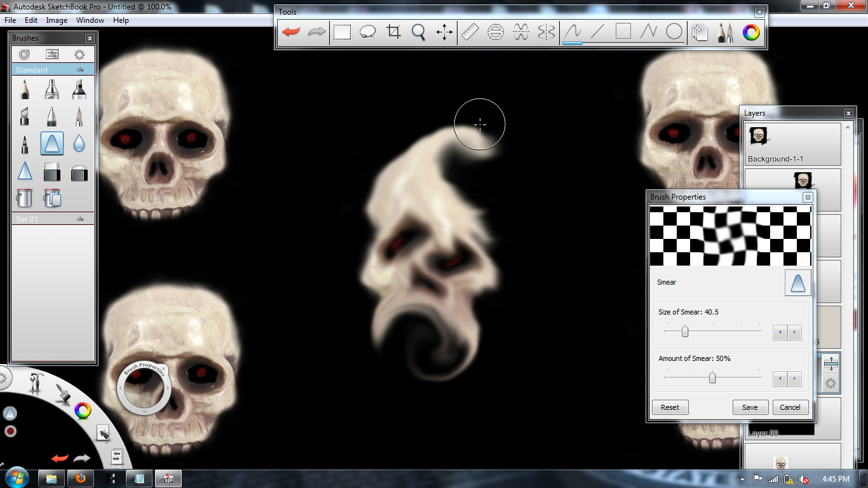Click Reset in Brush Properties

coord(670,407)
